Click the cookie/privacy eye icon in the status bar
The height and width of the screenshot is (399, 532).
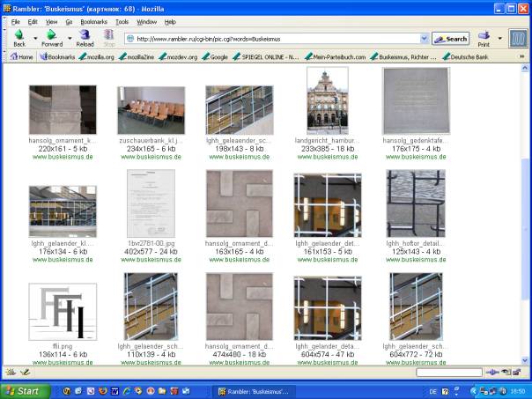506,373
